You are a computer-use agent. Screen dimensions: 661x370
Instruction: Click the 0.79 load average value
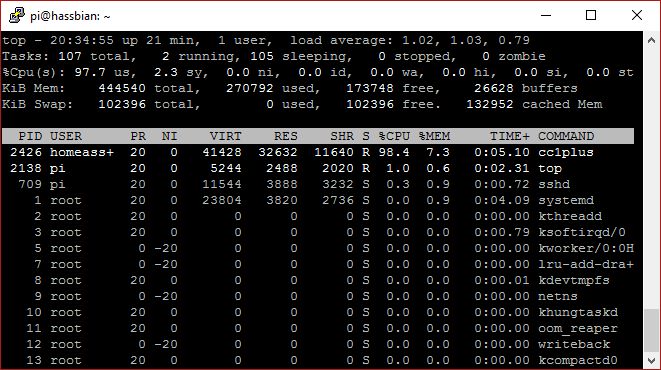514,40
